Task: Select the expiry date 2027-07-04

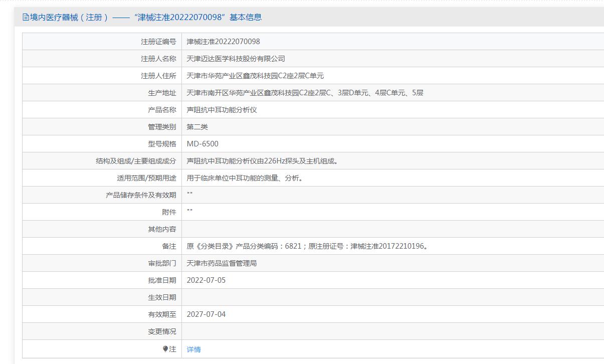Action: point(206,314)
